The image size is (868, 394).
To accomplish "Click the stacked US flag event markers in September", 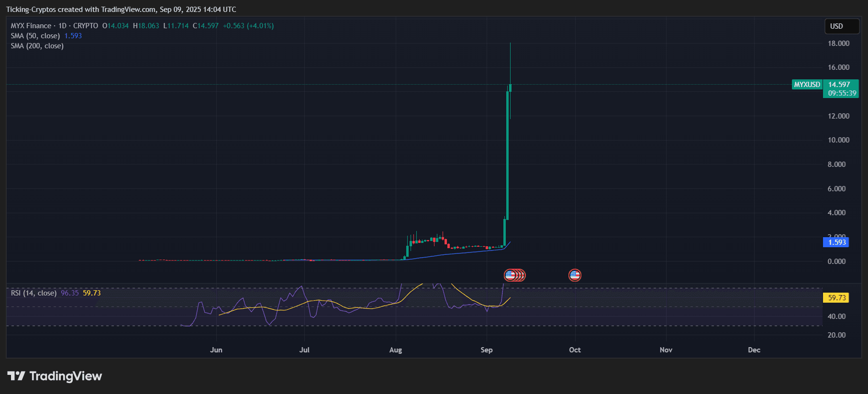I will tap(514, 275).
